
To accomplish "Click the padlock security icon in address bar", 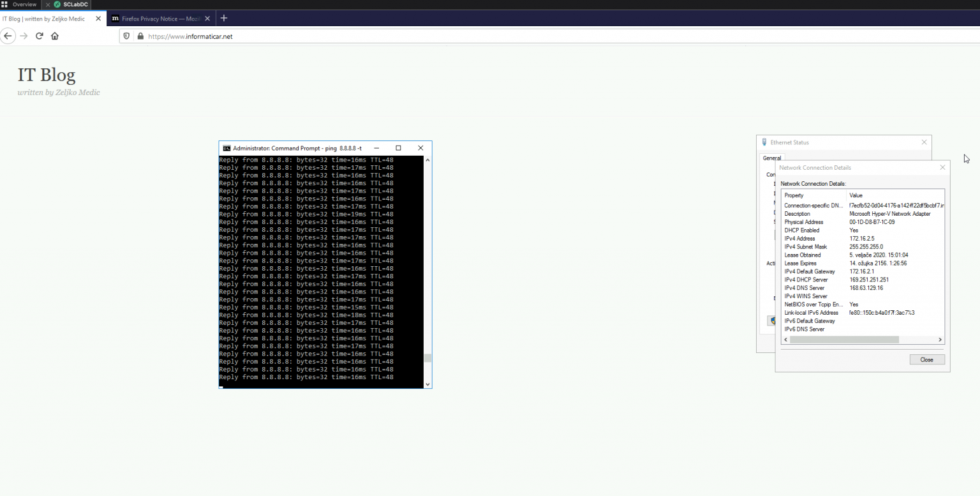I will (x=140, y=36).
